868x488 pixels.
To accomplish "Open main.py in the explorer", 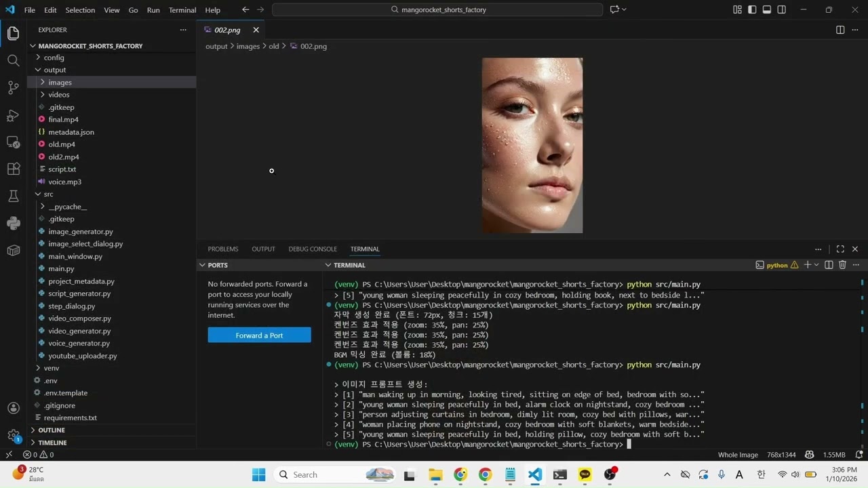I will (61, 268).
